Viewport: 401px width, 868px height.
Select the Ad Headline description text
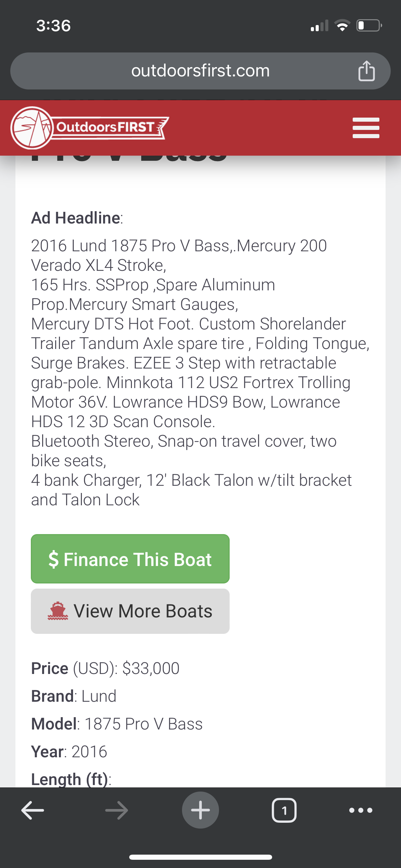(200, 373)
